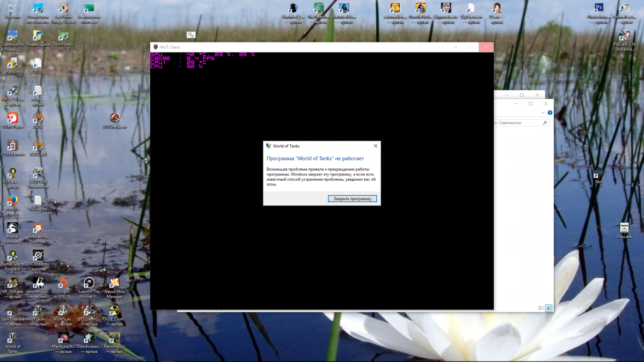Select the SpinTires.exe shortcut icon
This screenshot has width=644, height=362.
pos(13,315)
